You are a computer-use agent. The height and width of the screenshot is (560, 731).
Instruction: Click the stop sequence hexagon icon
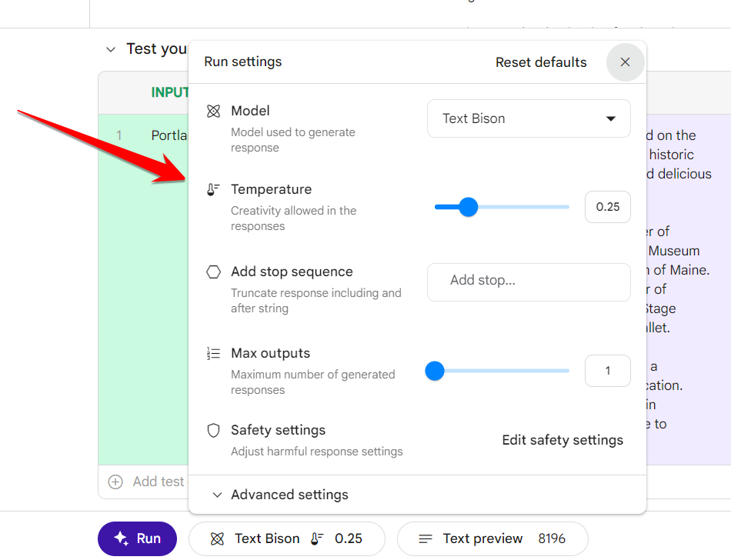pyautogui.click(x=213, y=272)
